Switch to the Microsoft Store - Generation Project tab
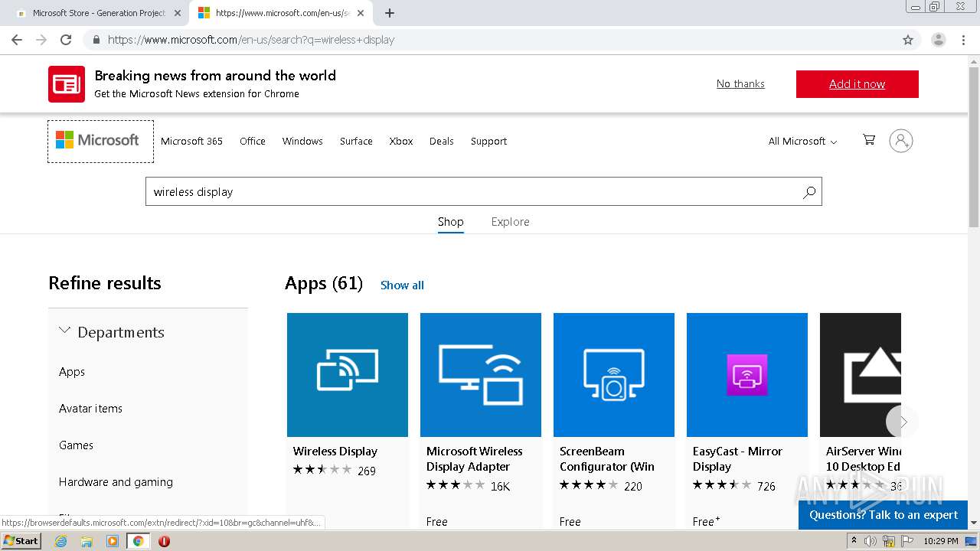980x551 pixels. tap(98, 13)
